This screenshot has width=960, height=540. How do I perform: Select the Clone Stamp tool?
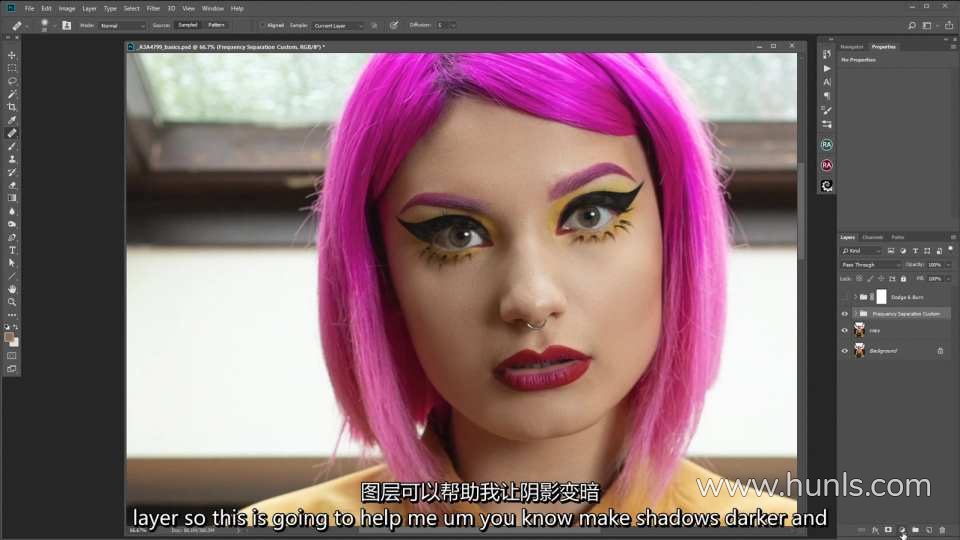coord(12,159)
